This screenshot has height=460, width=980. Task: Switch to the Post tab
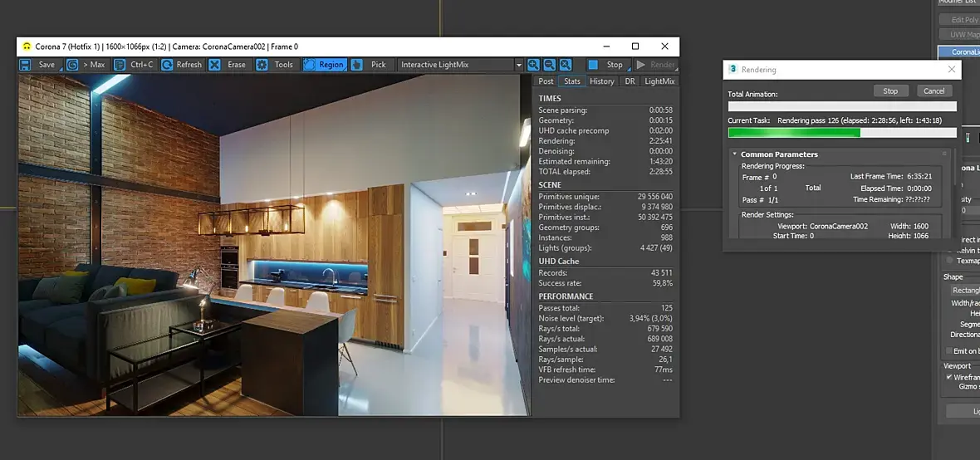pos(546,81)
